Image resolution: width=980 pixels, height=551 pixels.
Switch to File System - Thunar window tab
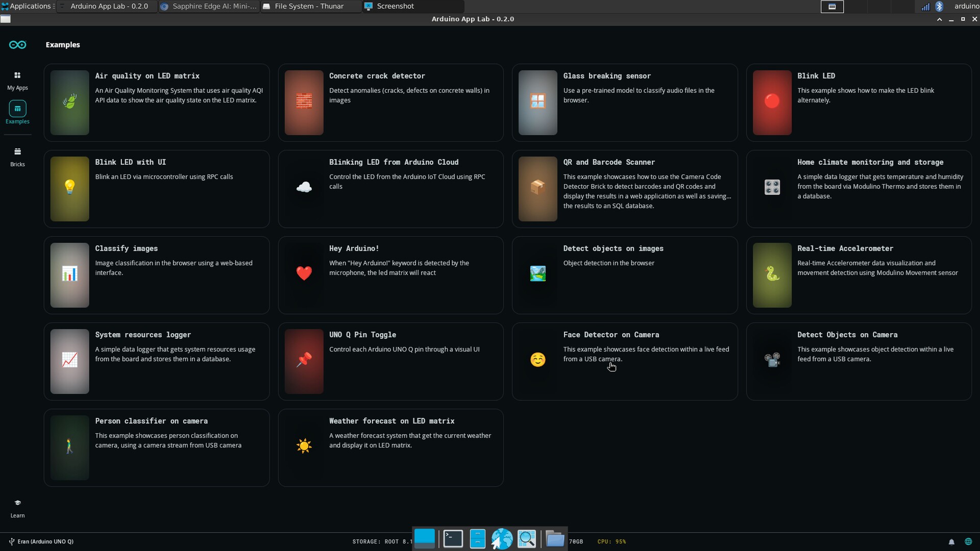(309, 6)
